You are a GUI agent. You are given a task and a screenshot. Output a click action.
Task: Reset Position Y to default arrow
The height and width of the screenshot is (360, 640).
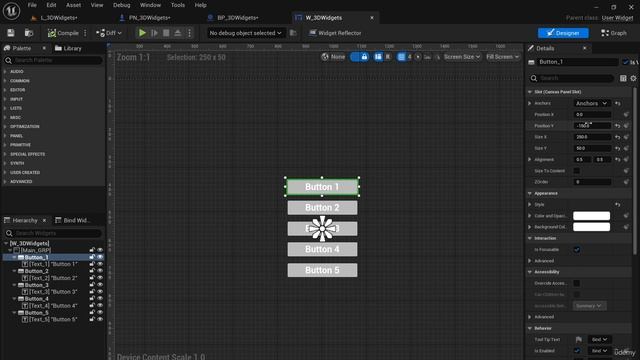pyautogui.click(x=618, y=126)
